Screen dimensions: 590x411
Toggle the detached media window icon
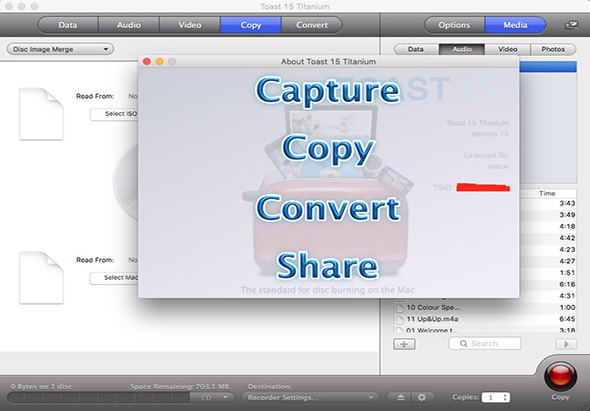point(571,25)
